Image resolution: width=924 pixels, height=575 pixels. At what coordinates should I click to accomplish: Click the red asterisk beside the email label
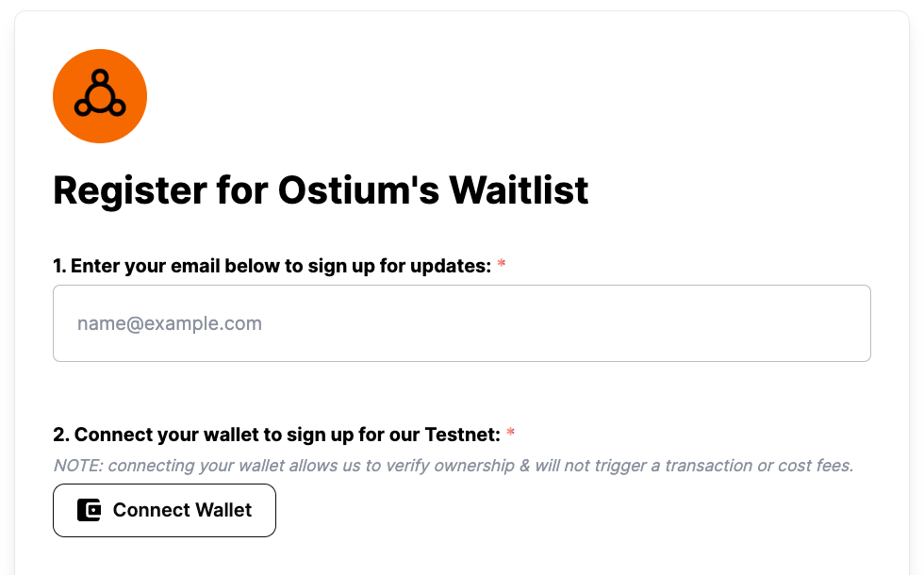[x=502, y=267]
